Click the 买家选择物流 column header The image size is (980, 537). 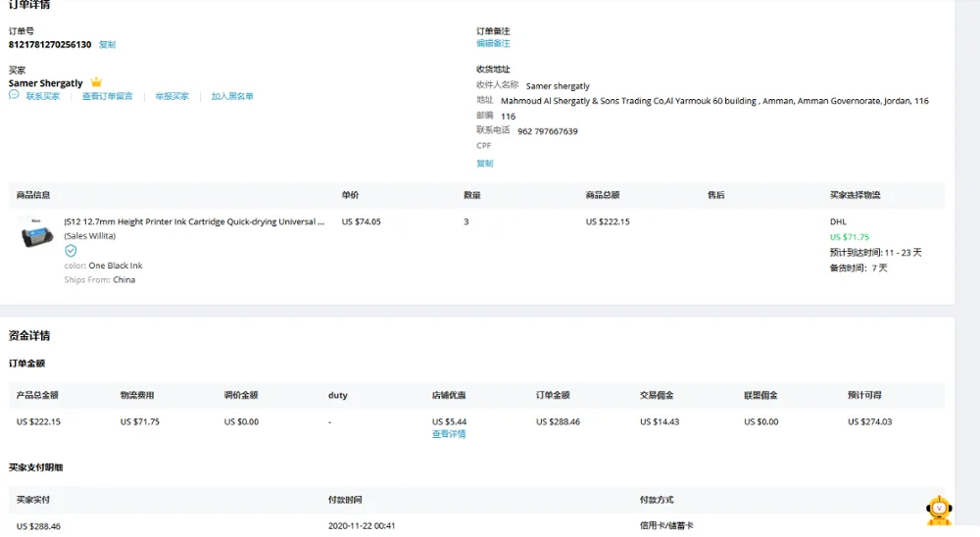point(855,195)
